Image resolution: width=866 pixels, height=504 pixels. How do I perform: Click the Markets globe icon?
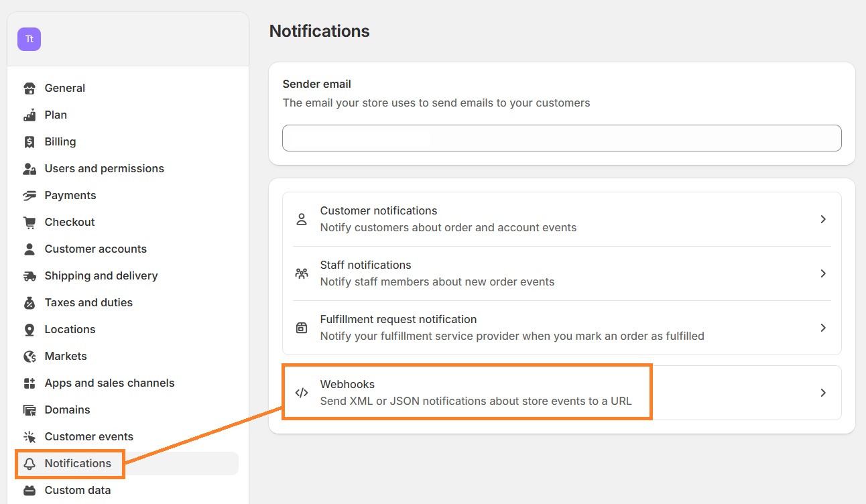click(29, 356)
